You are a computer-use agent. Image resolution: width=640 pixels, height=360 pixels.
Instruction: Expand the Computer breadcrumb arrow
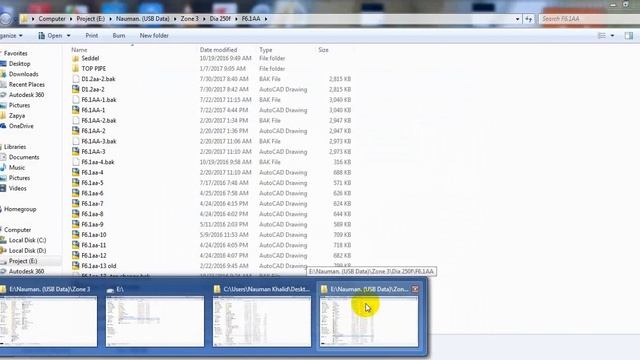70,19
